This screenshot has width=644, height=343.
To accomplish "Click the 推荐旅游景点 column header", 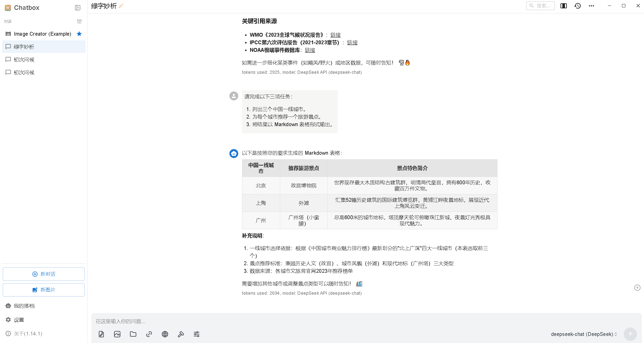I will click(x=304, y=168).
